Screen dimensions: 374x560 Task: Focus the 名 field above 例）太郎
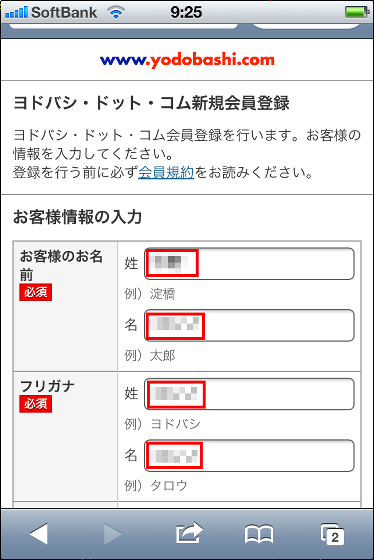(x=249, y=325)
